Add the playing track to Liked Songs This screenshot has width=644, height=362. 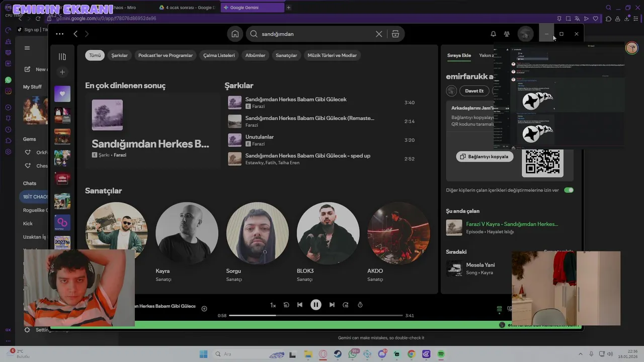(x=204, y=308)
